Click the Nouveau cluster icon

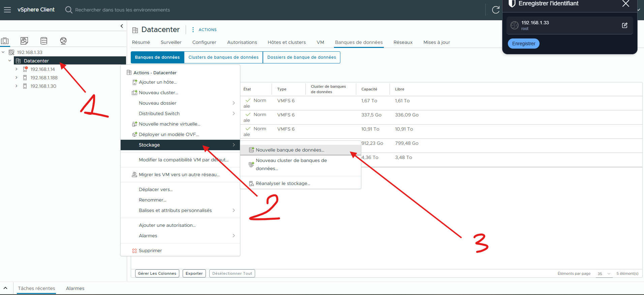pyautogui.click(x=134, y=93)
